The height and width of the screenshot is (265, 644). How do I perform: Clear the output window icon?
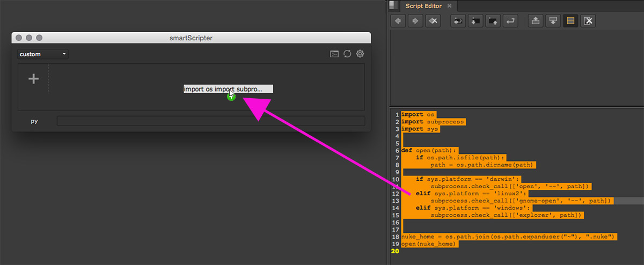588,21
